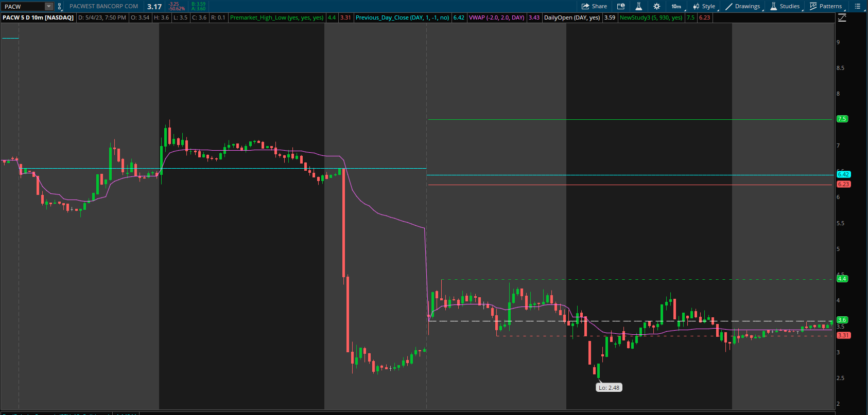Open the list menu icon at top right
868x415 pixels.
pos(857,7)
